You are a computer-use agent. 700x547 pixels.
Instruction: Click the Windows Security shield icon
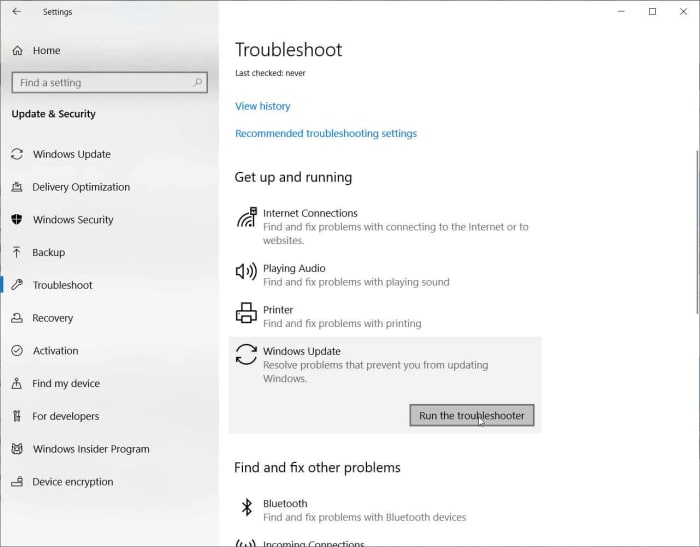[x=17, y=220]
